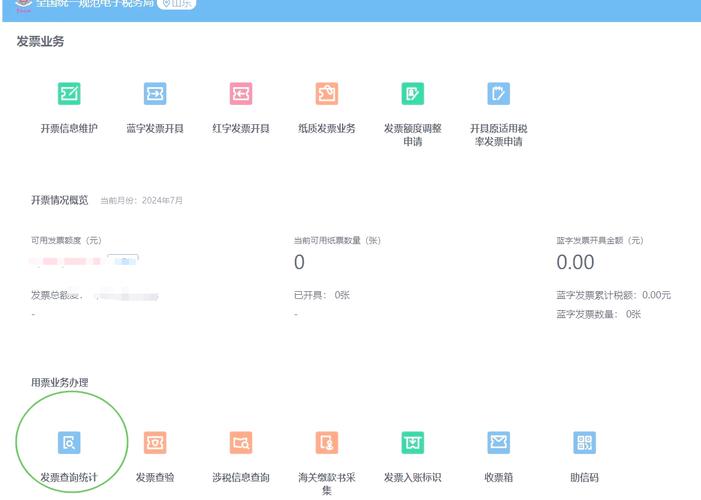Click the 可用发票额度（元） label

66,241
